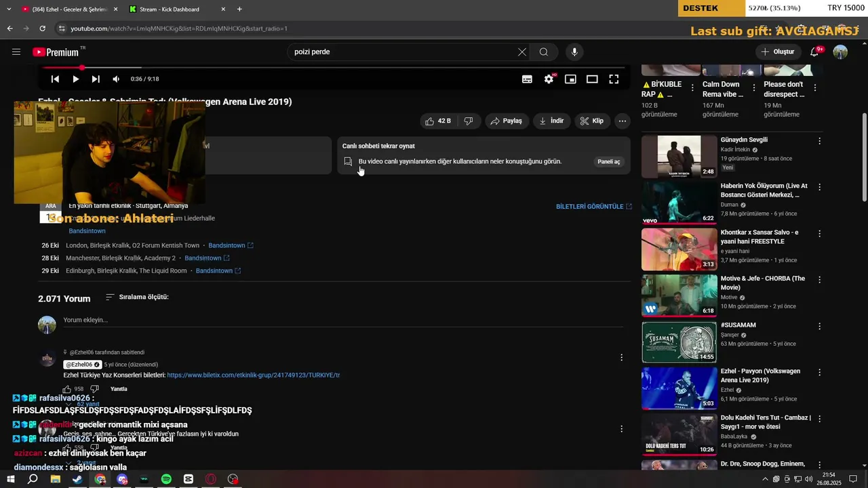Open the notifications bell
This screenshot has height=488, width=868.
pyautogui.click(x=816, y=52)
